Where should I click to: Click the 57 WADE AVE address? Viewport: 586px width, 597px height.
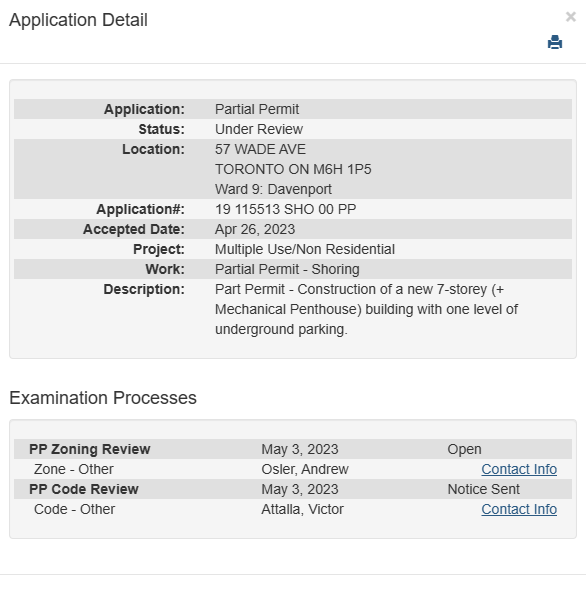[x=260, y=149]
